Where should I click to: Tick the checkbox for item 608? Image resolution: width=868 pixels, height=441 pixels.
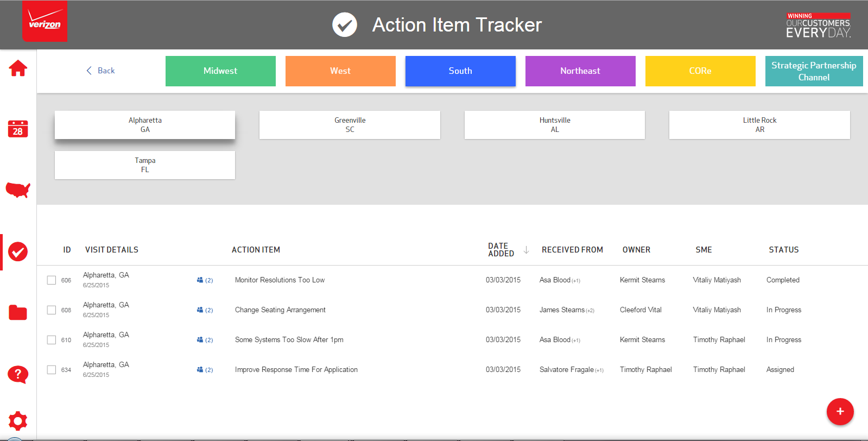click(52, 310)
